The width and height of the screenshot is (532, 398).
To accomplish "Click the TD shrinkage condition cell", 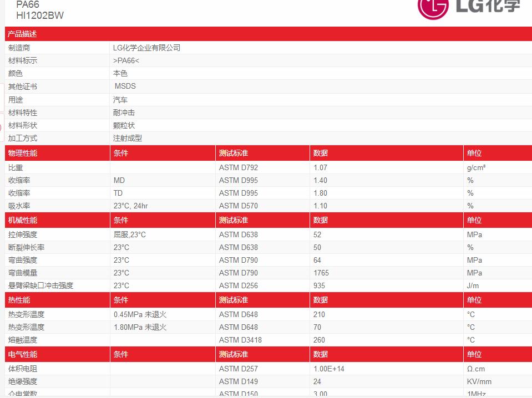I will pyautogui.click(x=118, y=193).
